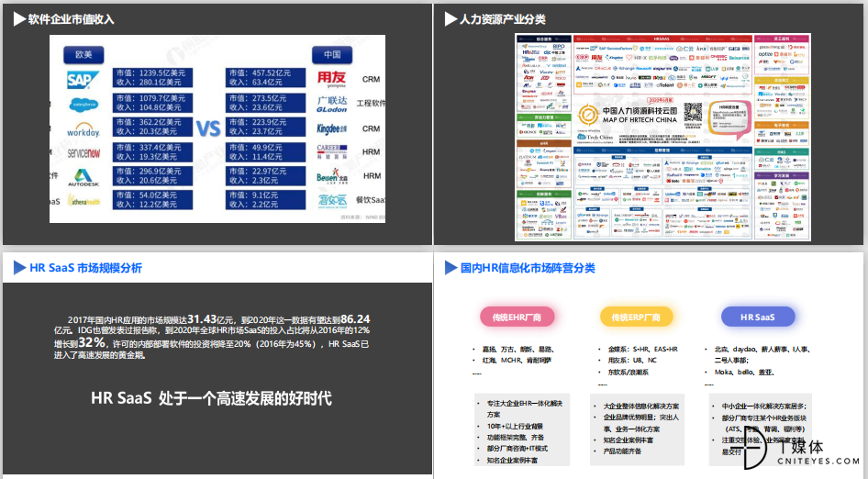Click headline HR SaaS 处于一个高速发展的好时代
The image size is (868, 479).
[x=211, y=398]
